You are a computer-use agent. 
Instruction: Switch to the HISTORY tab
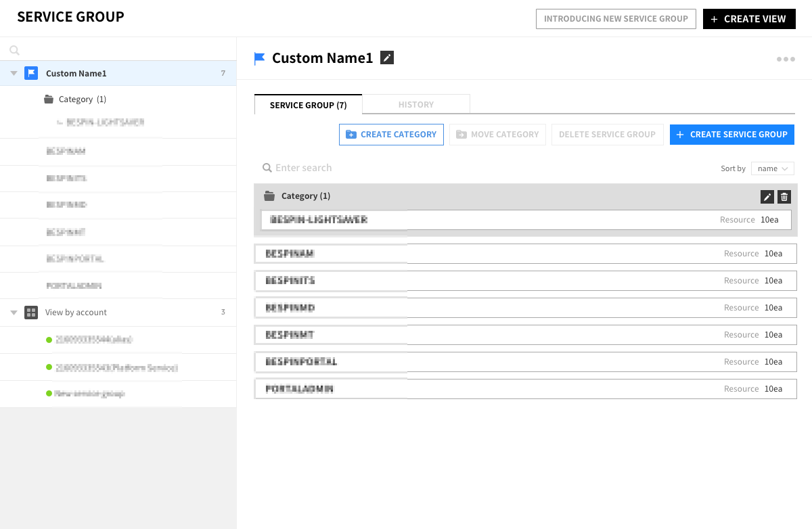click(415, 105)
